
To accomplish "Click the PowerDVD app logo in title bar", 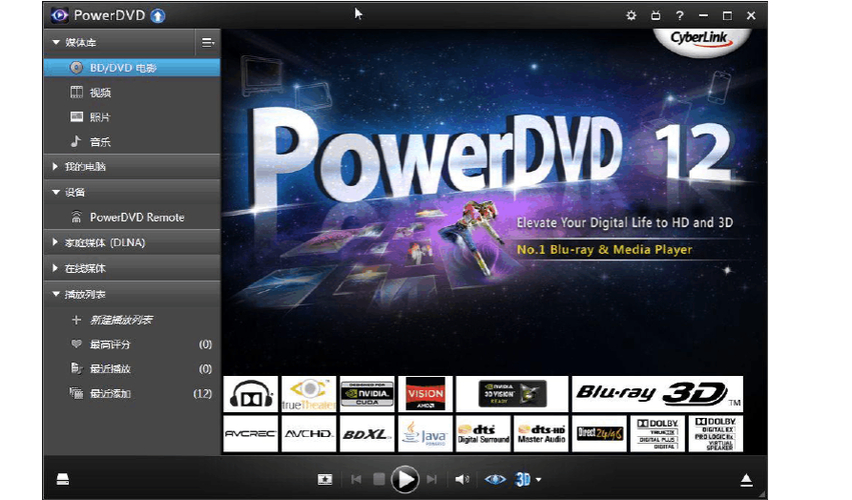I will point(59,16).
